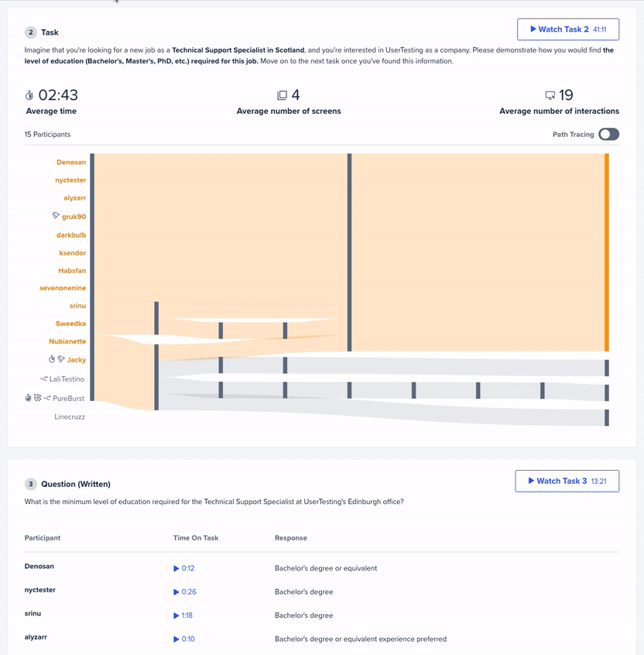This screenshot has height=655, width=644.
Task: Click the paper-plane icon next to gruk90
Action: point(56,216)
